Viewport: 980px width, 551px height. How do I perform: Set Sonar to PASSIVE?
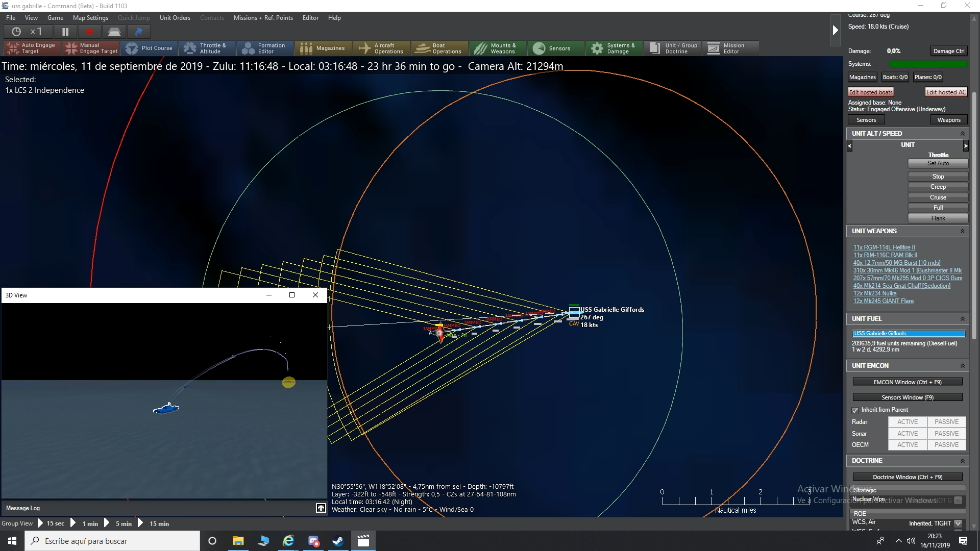(x=946, y=434)
